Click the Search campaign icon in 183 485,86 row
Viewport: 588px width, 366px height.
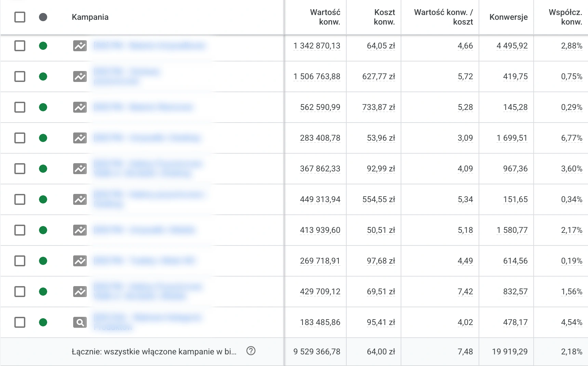click(80, 322)
